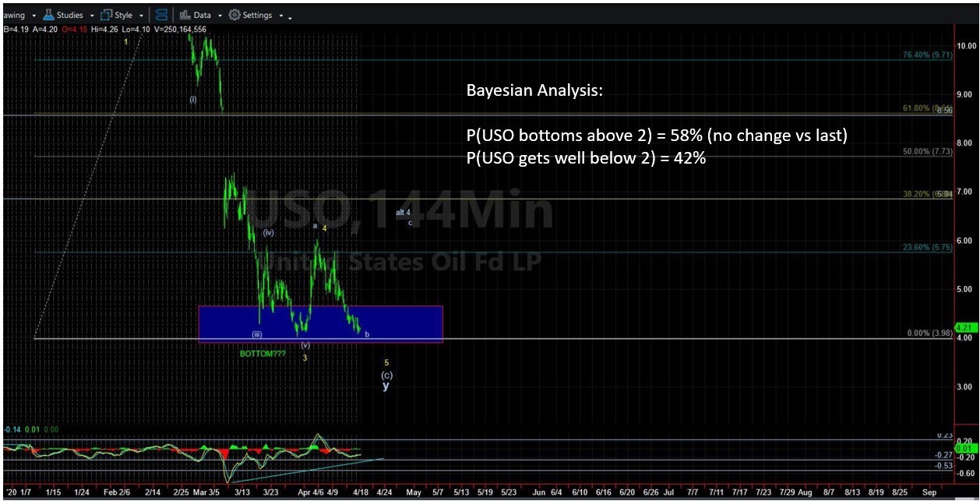Click the 10.00 price axis label

(x=967, y=46)
